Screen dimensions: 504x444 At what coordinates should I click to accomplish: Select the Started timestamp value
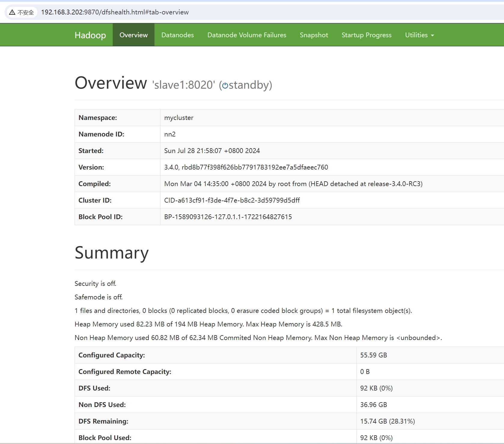coord(212,151)
